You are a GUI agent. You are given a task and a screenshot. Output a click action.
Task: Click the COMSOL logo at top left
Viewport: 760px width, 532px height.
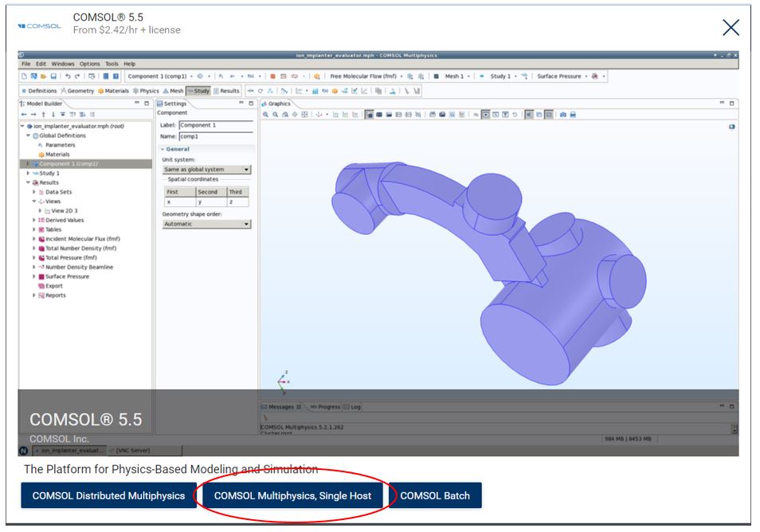[39, 26]
